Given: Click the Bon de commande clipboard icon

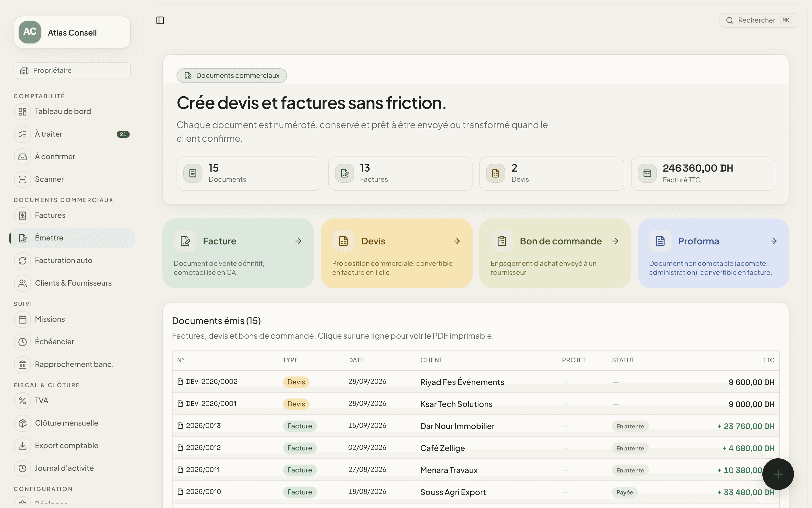Looking at the screenshot, I should click(x=502, y=241).
